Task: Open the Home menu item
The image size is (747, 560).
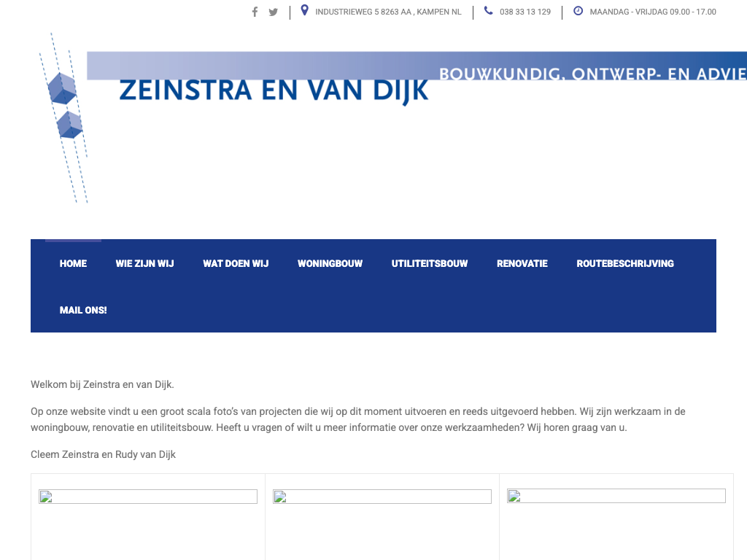Action: tap(73, 263)
